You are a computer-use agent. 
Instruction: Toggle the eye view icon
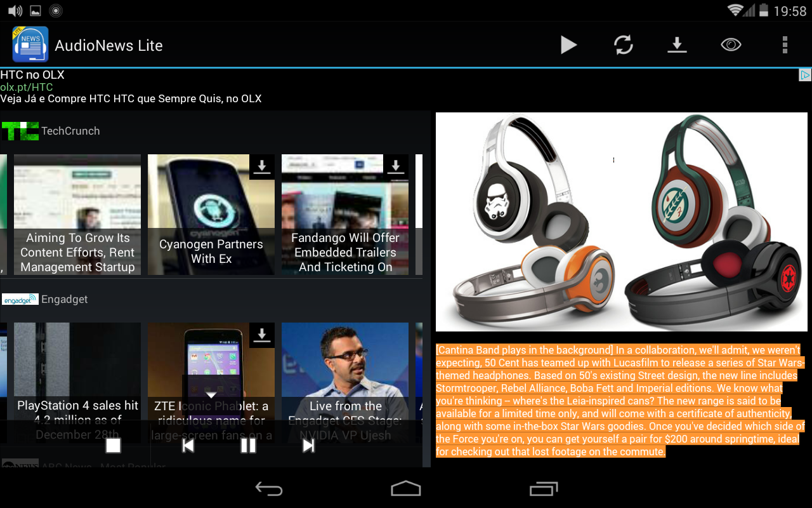[x=731, y=44]
